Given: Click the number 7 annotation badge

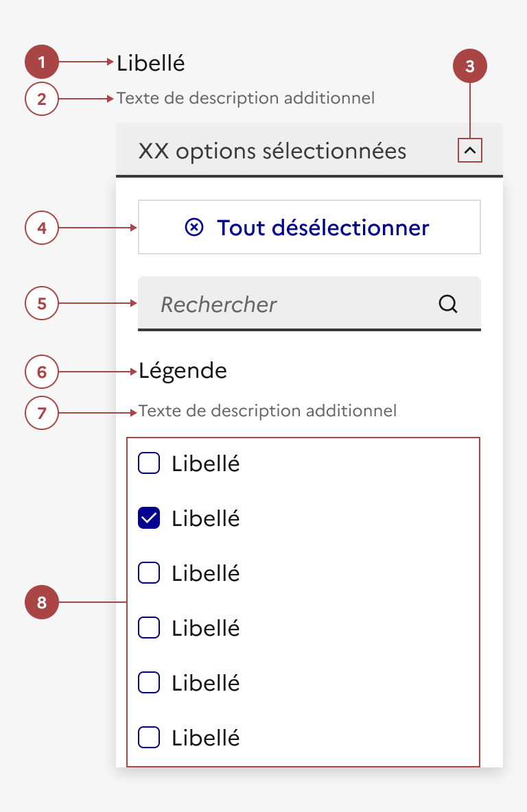Looking at the screenshot, I should pos(42,413).
